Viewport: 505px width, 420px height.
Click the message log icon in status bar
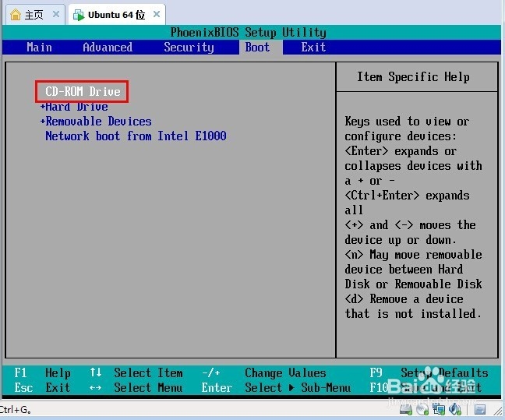coord(480,410)
